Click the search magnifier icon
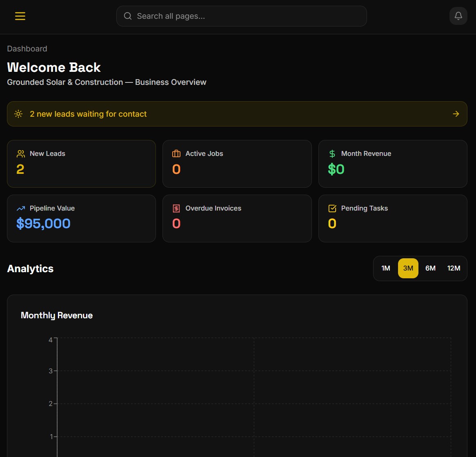The width and height of the screenshot is (476, 457). click(x=128, y=16)
